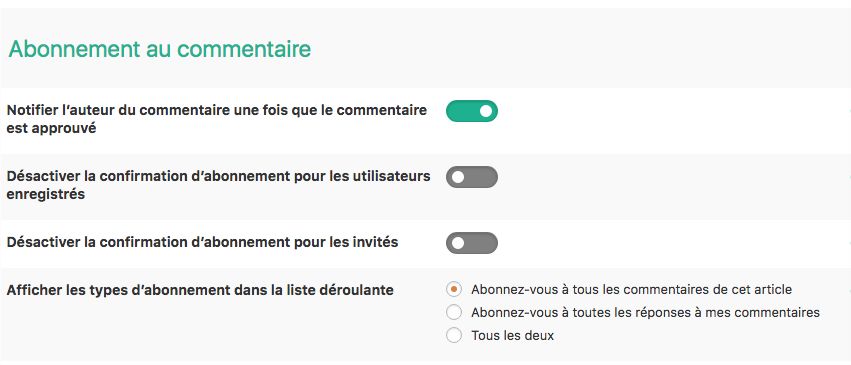The width and height of the screenshot is (851, 365).
Task: Toggle the 'pour les invités' confirmation switch
Action: coord(472,243)
